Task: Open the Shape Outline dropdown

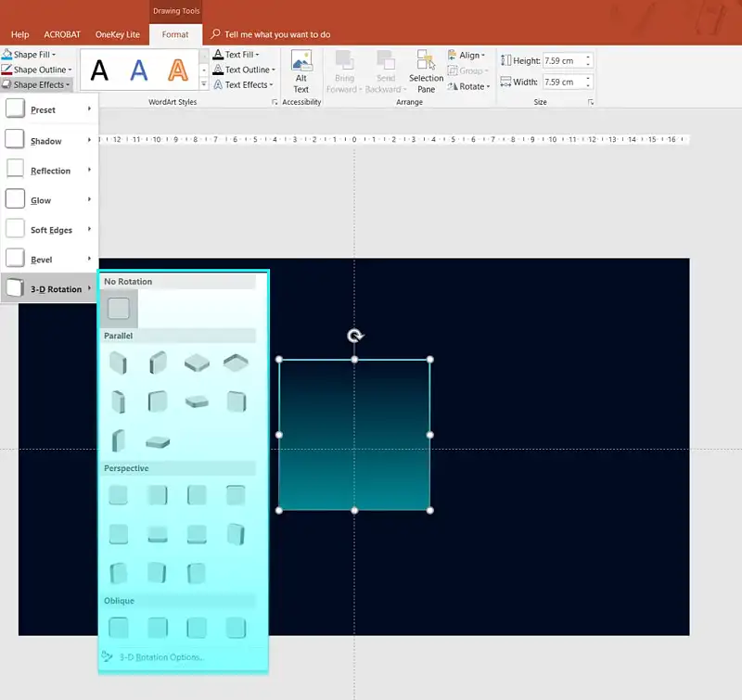Action: click(37, 70)
